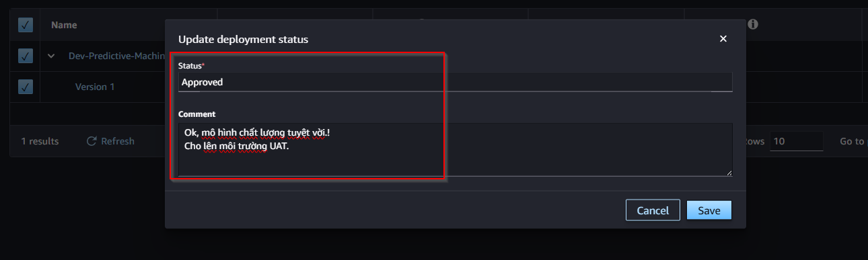The width and height of the screenshot is (868, 260).
Task: Open the Dev-Predictive-Machin model group link
Action: pos(117,56)
